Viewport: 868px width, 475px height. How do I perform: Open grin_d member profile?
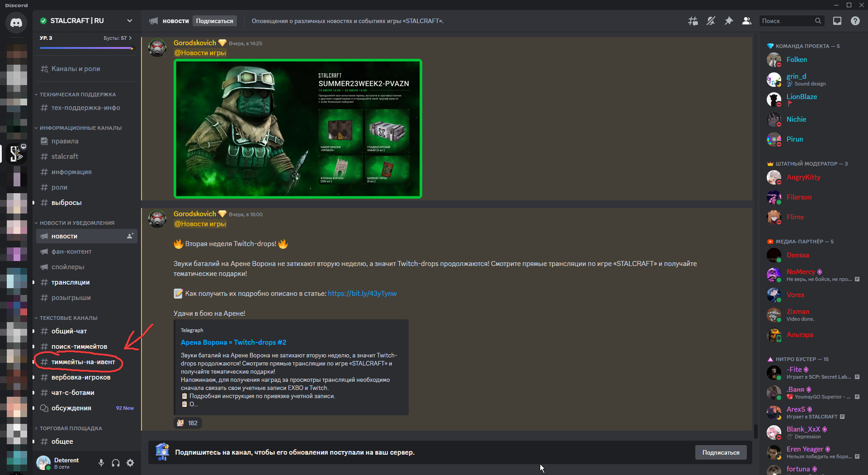(809, 80)
